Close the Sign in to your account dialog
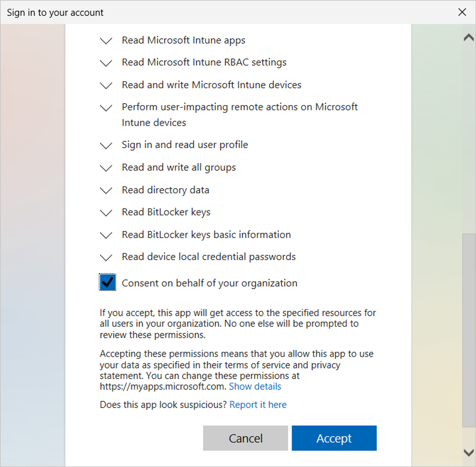The width and height of the screenshot is (476, 467). [x=462, y=12]
